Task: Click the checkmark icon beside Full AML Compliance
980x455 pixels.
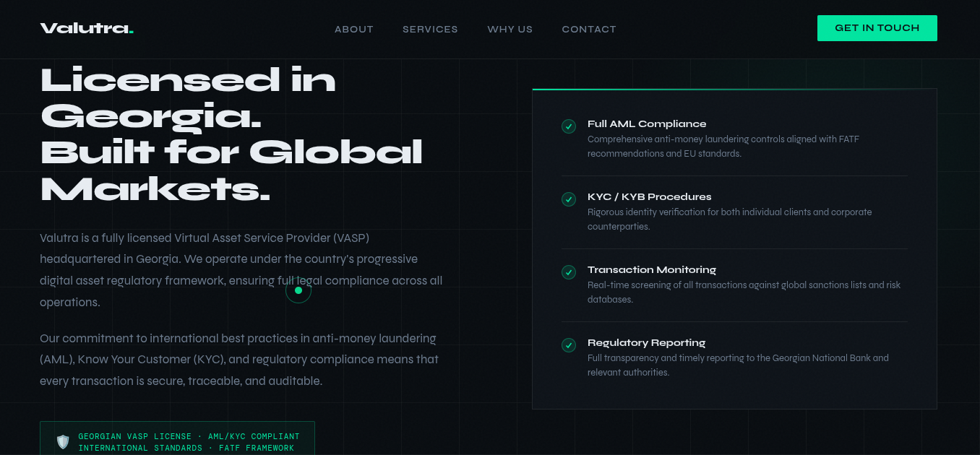Action: 569,126
